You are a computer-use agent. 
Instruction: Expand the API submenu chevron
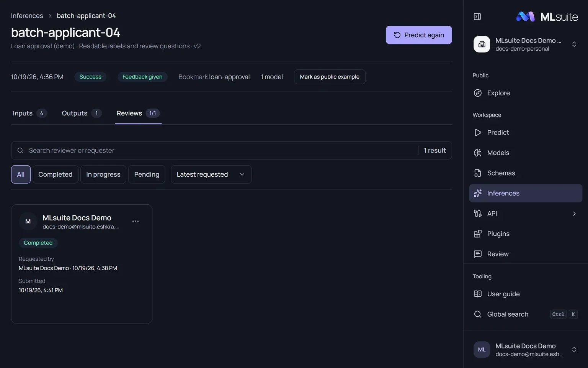pos(574,214)
